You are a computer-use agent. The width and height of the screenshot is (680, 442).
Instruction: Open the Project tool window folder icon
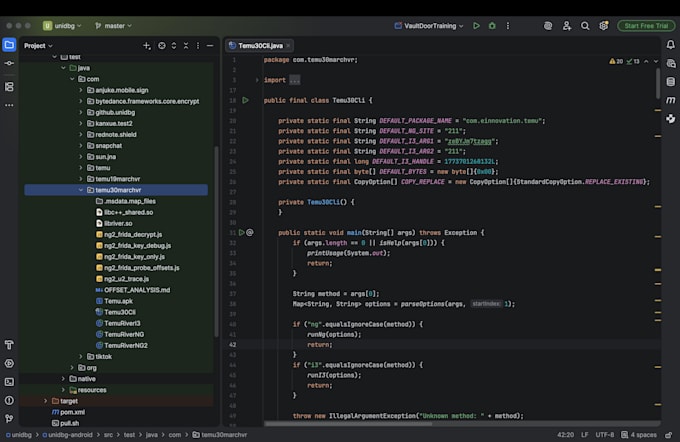(9, 45)
